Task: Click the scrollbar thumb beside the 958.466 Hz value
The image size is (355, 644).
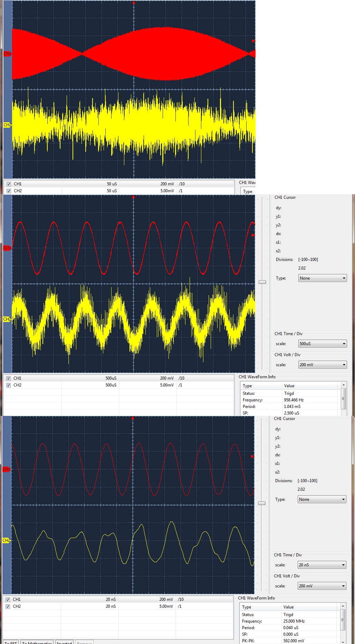Action: pos(343,398)
